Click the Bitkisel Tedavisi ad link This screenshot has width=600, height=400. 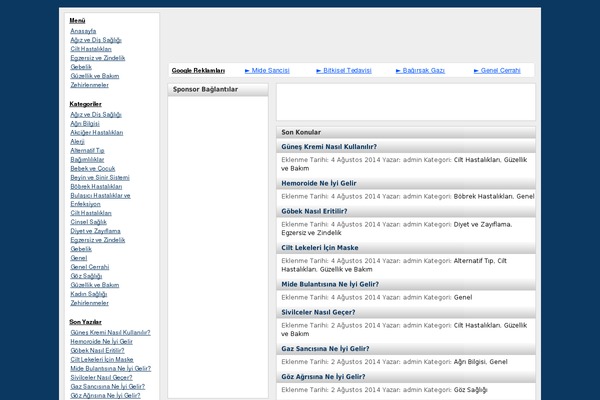click(344, 70)
